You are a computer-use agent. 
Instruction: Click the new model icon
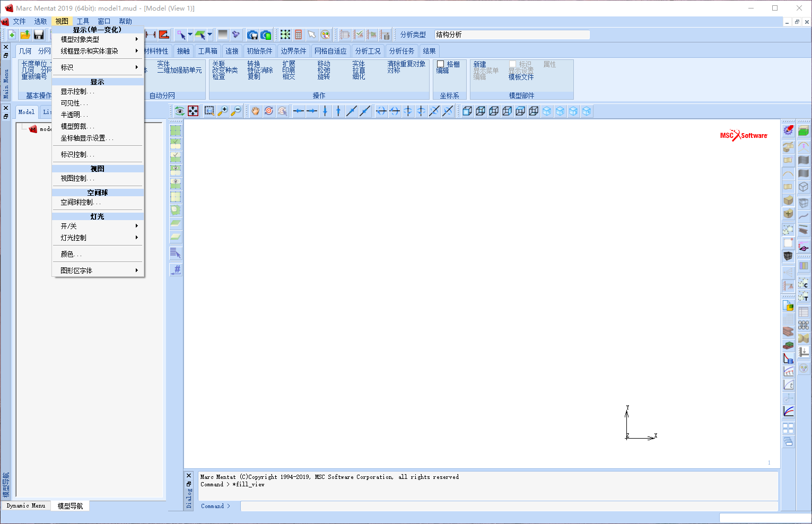[x=12, y=34]
